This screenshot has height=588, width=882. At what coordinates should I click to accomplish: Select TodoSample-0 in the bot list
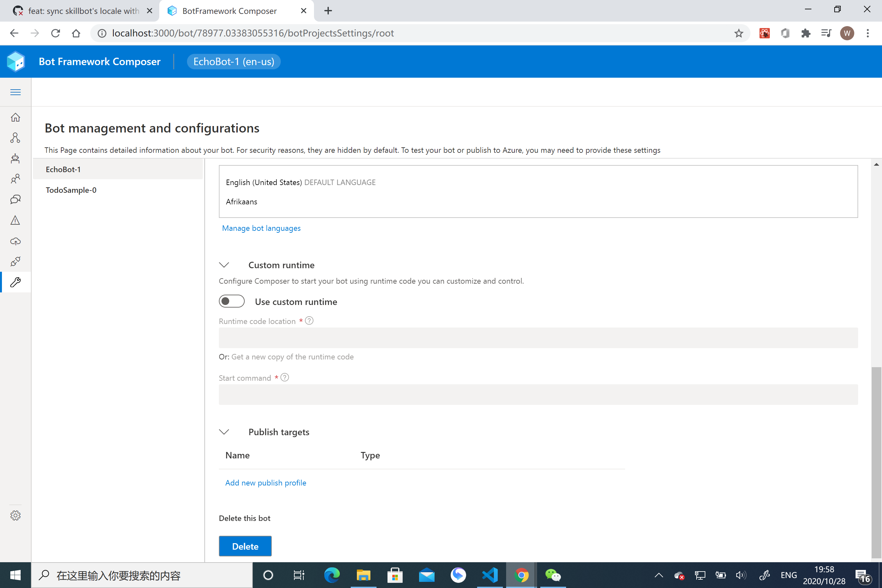(x=71, y=190)
